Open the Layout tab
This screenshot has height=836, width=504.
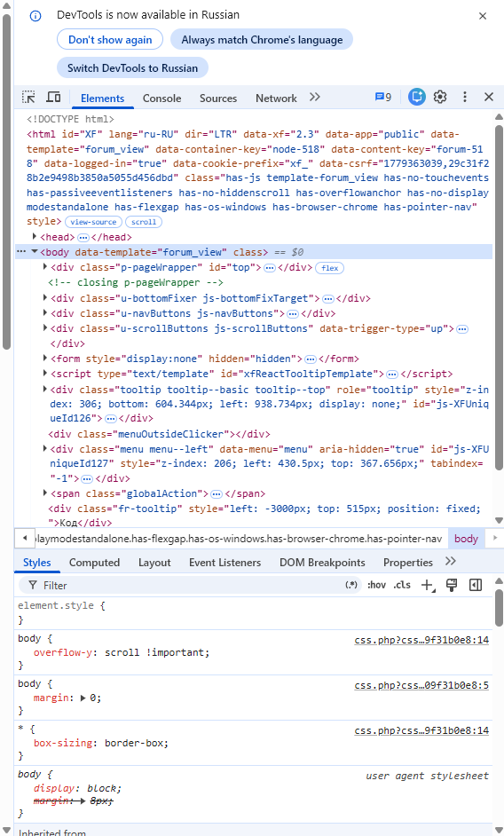click(x=154, y=563)
